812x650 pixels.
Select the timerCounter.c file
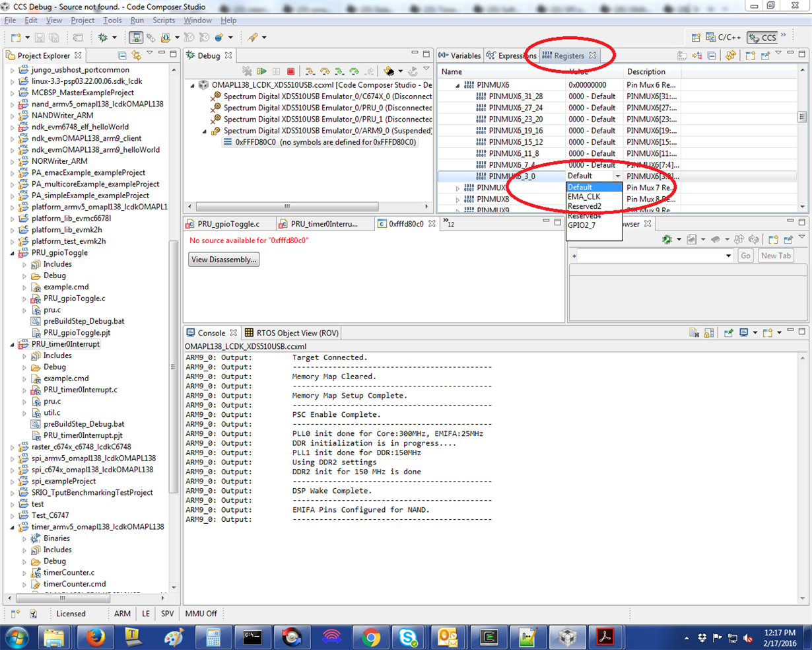(69, 573)
